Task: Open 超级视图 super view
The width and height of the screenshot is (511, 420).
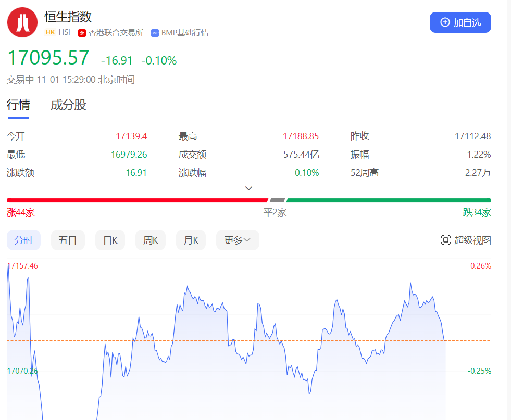Action: 466,240
